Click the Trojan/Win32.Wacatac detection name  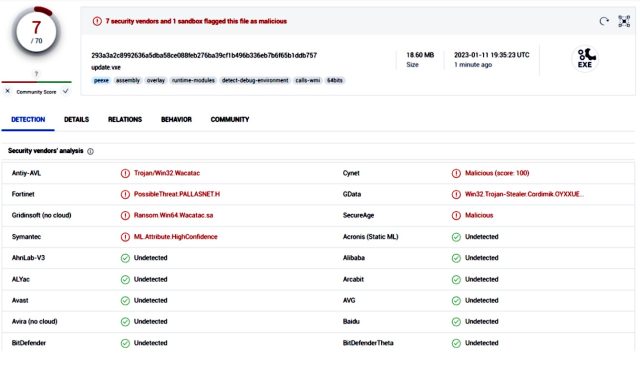coord(167,173)
